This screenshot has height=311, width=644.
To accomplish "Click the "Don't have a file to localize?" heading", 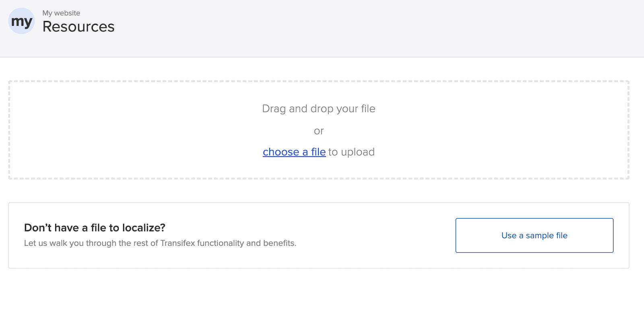I will point(95,228).
